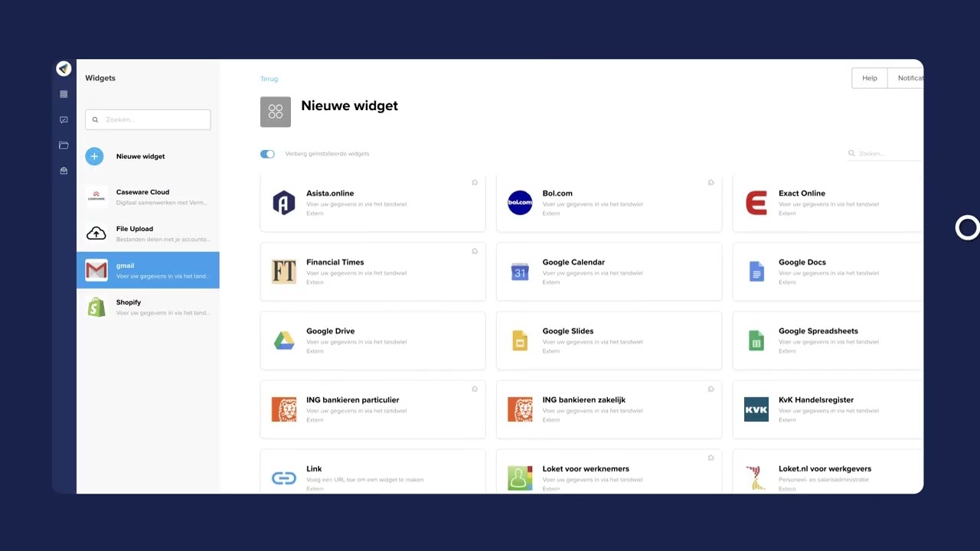
Task: Click the app logo in the navigation rail
Action: click(x=64, y=69)
